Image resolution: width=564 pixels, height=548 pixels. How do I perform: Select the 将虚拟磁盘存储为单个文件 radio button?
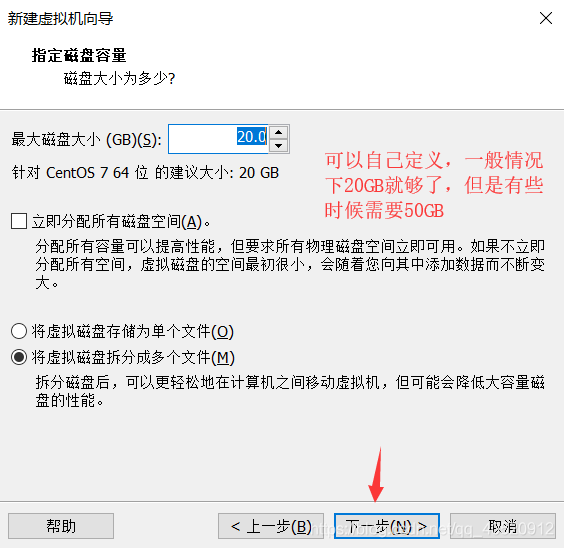tap(19, 331)
